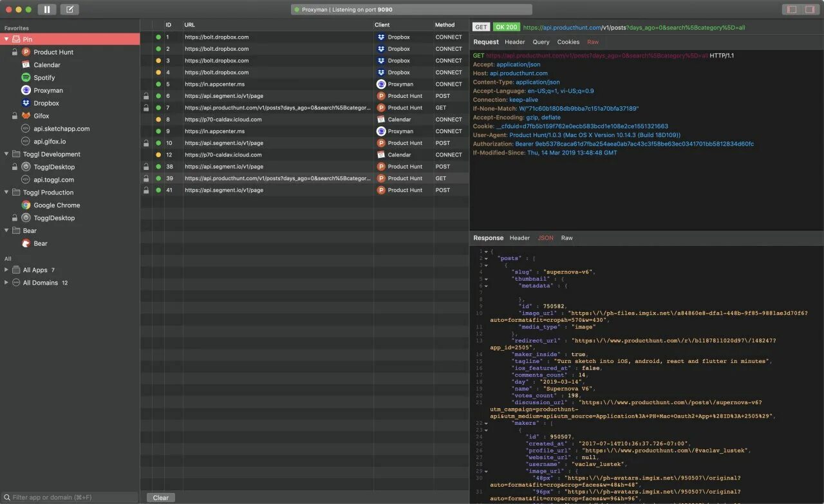The height and width of the screenshot is (504, 824).
Task: Select Spotify app in sidebar
Action: tap(44, 78)
